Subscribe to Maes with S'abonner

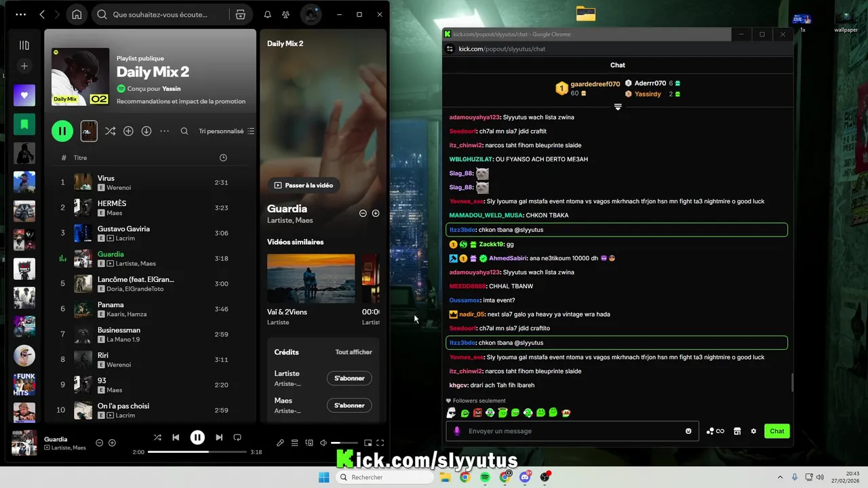click(349, 405)
